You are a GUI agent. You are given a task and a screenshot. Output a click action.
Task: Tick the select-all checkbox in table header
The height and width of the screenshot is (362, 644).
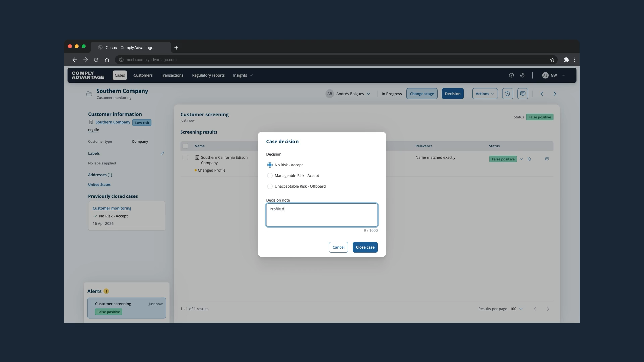coord(185,146)
